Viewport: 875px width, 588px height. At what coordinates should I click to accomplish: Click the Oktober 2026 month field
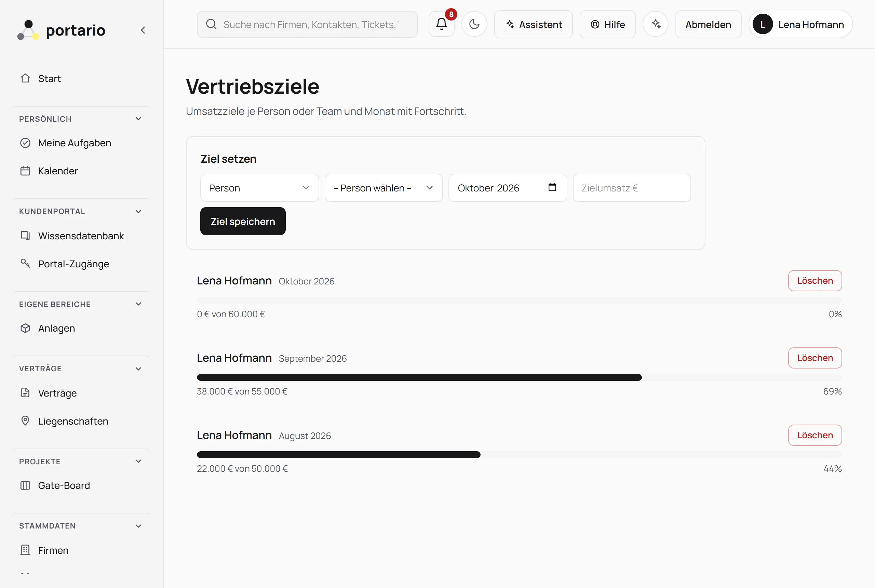click(508, 188)
